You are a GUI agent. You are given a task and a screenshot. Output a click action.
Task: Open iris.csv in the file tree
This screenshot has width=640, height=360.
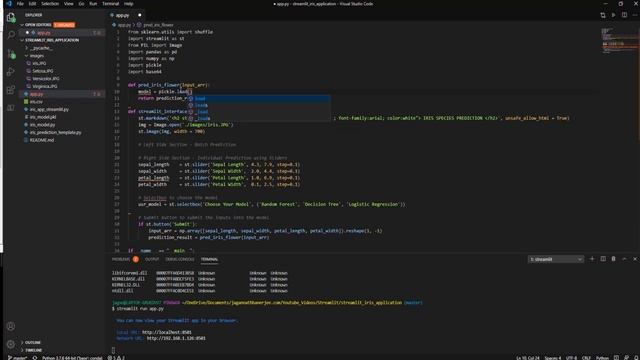point(36,102)
